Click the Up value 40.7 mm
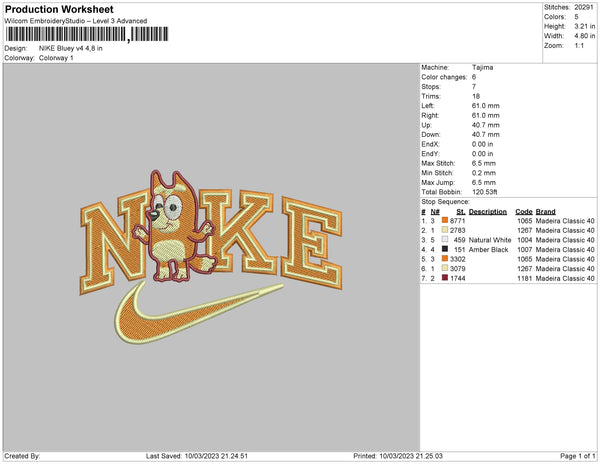This screenshot has width=600, height=464. [486, 125]
